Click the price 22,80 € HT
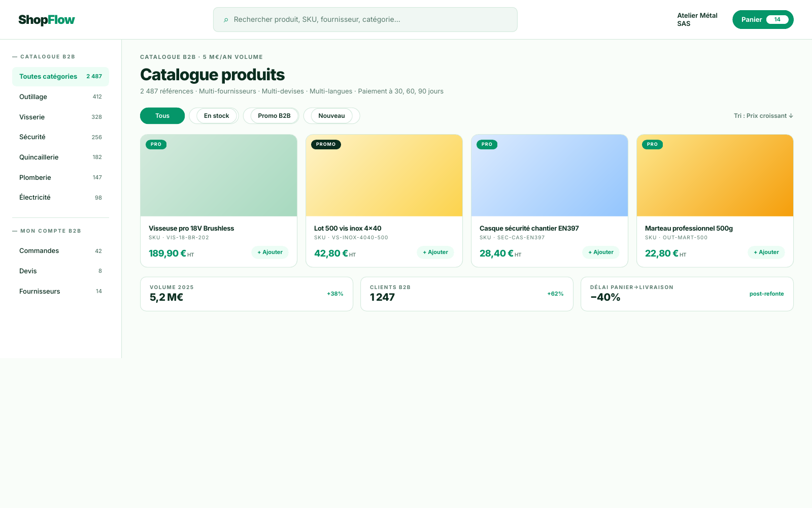Screen dimensions: 812x508 pyautogui.click(x=665, y=253)
